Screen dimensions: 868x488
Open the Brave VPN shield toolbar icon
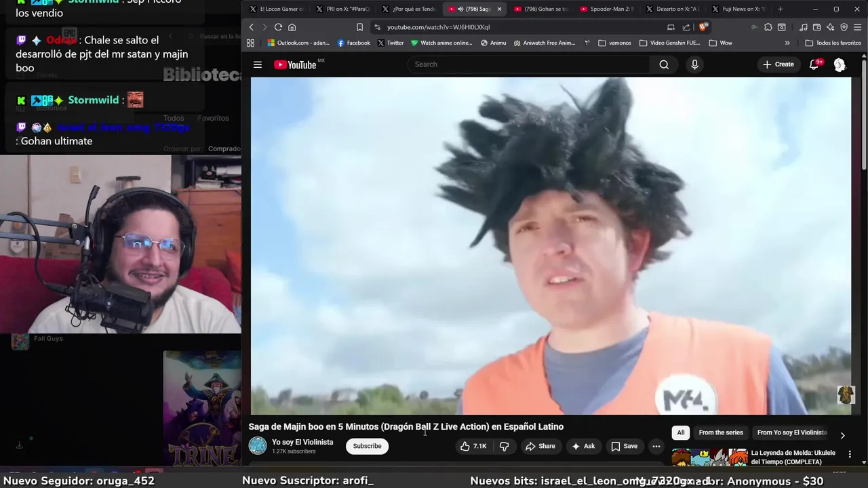pos(844,27)
